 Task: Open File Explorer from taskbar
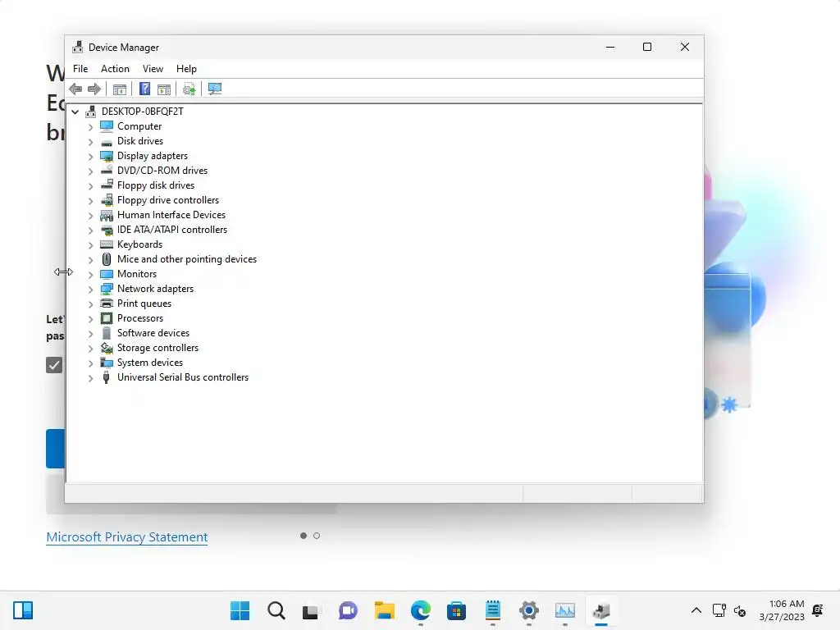point(384,610)
